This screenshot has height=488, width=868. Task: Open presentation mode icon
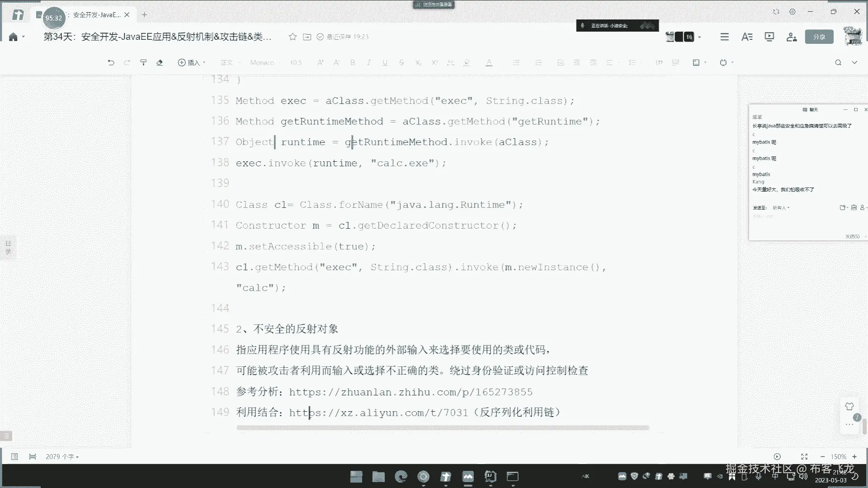(x=769, y=37)
